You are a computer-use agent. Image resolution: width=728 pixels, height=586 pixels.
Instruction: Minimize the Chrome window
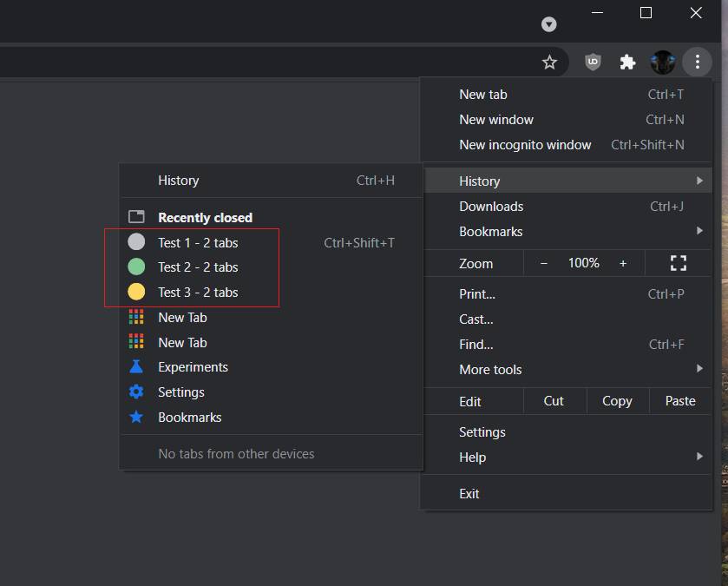[597, 12]
